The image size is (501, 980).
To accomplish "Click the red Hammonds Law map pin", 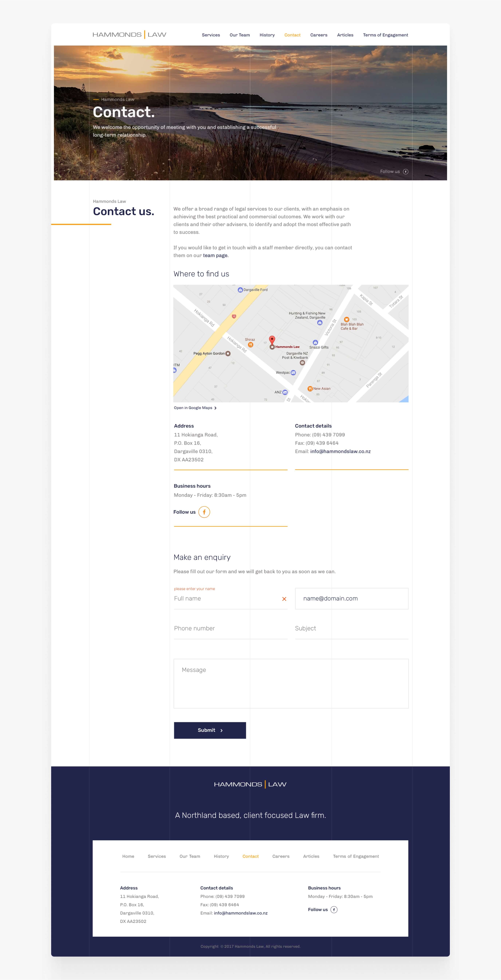I will (272, 340).
